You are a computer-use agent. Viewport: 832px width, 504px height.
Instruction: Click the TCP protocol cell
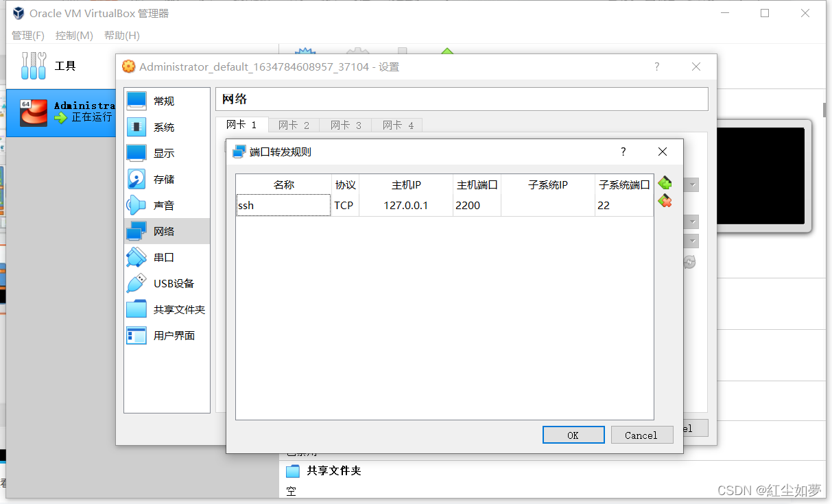click(x=345, y=205)
